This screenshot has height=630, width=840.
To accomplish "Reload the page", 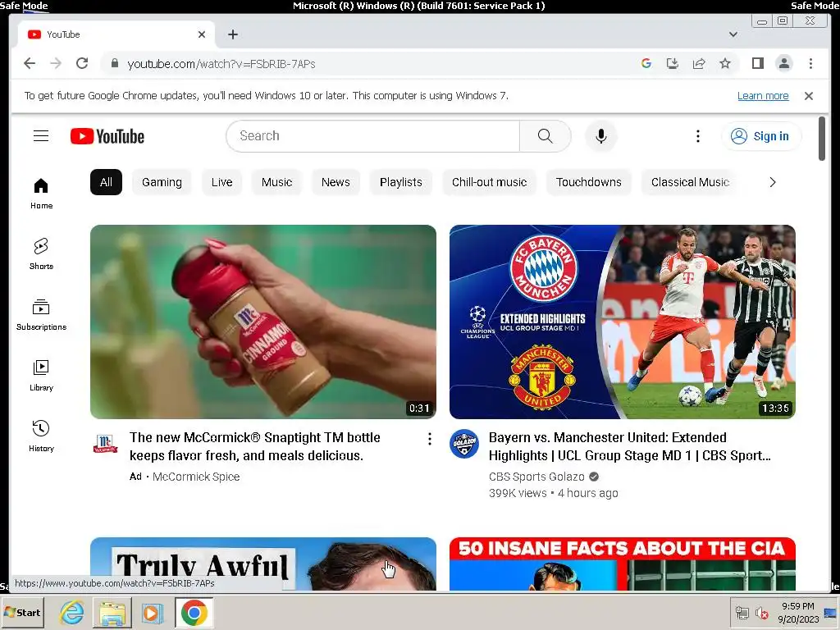I will [x=82, y=63].
